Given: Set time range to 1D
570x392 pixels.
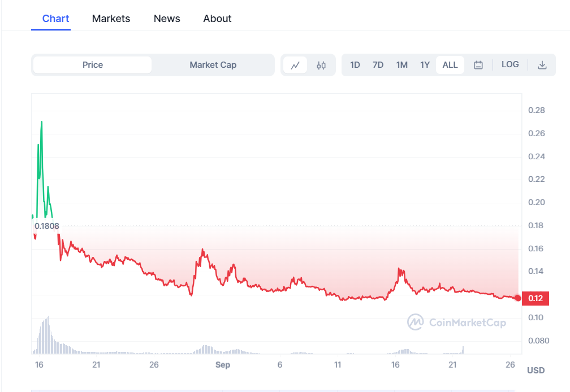Looking at the screenshot, I should [355, 65].
